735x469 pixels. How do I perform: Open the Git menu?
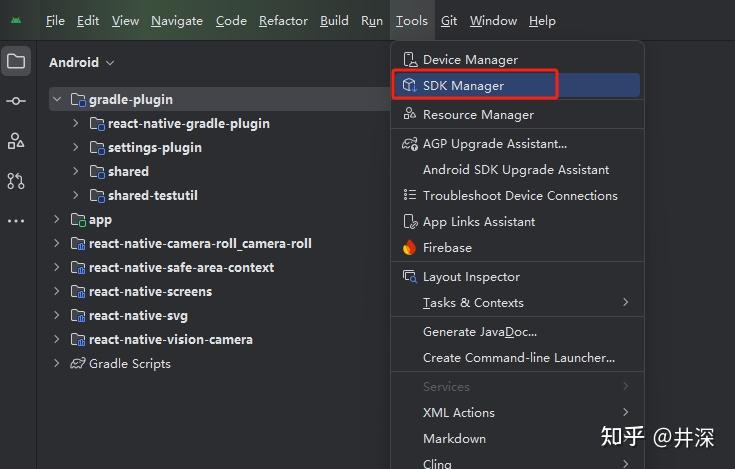coord(449,21)
